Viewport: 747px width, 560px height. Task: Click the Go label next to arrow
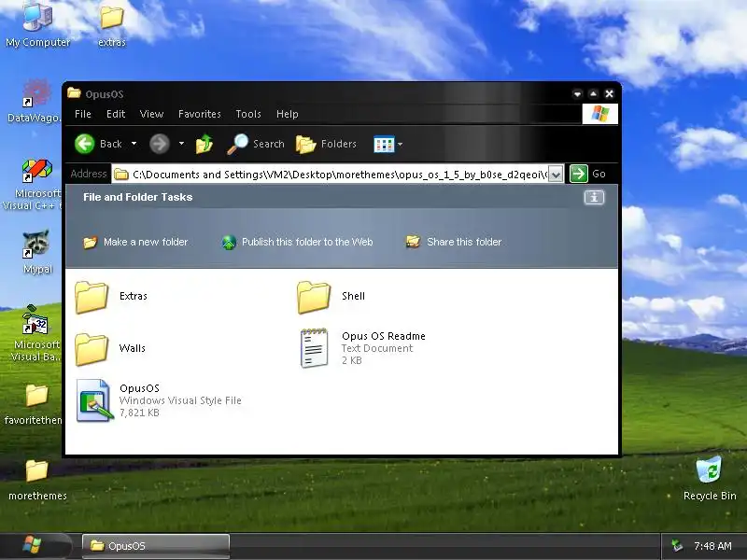[599, 174]
